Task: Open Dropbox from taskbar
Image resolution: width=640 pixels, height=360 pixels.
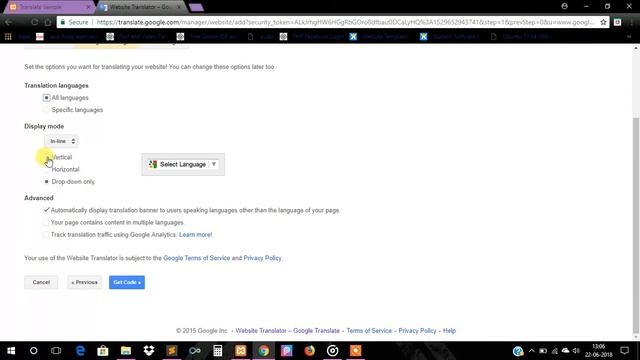Action: tap(149, 351)
